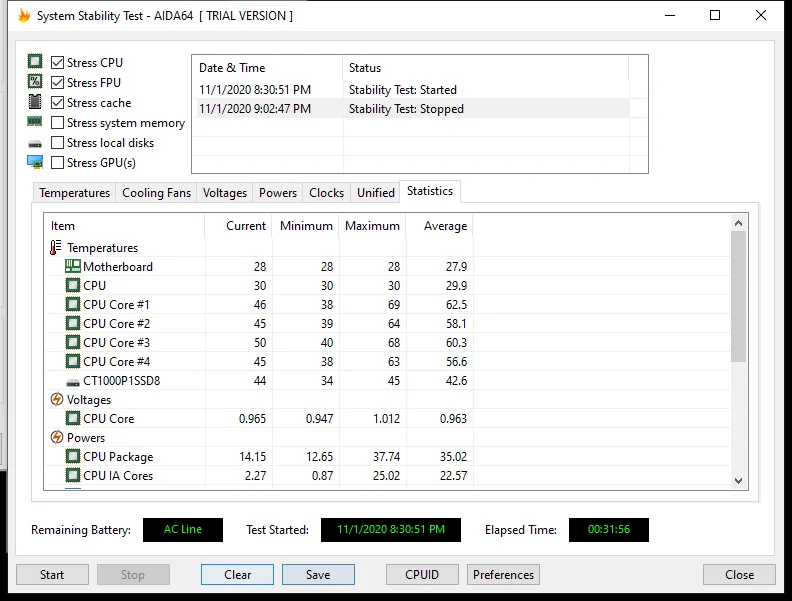Click the statistics list scroll up arrow
Image resolution: width=792 pixels, height=601 pixels.
tap(738, 223)
